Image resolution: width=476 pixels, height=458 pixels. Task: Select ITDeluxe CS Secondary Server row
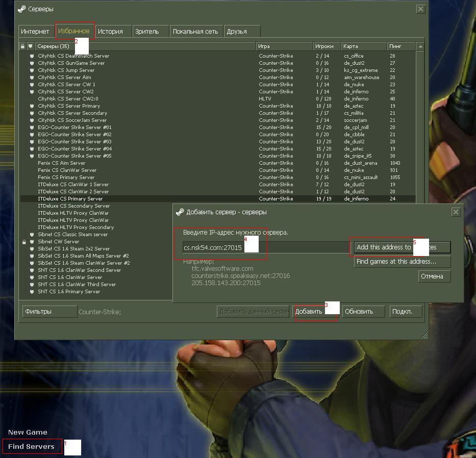click(96, 206)
